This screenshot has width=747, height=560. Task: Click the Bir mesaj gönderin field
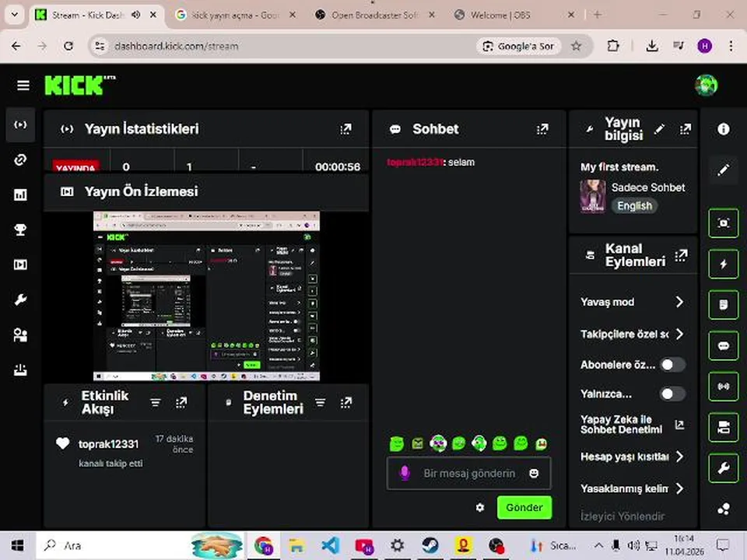coord(468,474)
